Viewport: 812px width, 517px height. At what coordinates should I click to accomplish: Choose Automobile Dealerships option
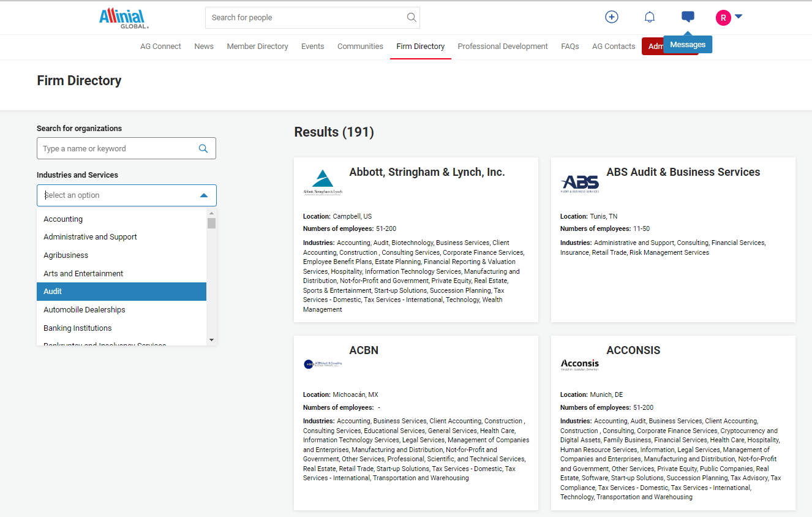pos(121,310)
